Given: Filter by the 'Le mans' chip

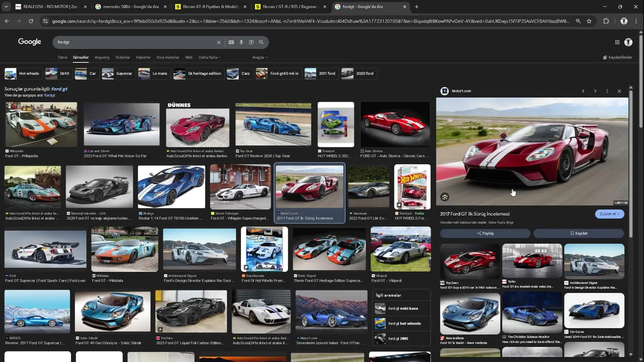Looking at the screenshot, I should click(x=153, y=73).
